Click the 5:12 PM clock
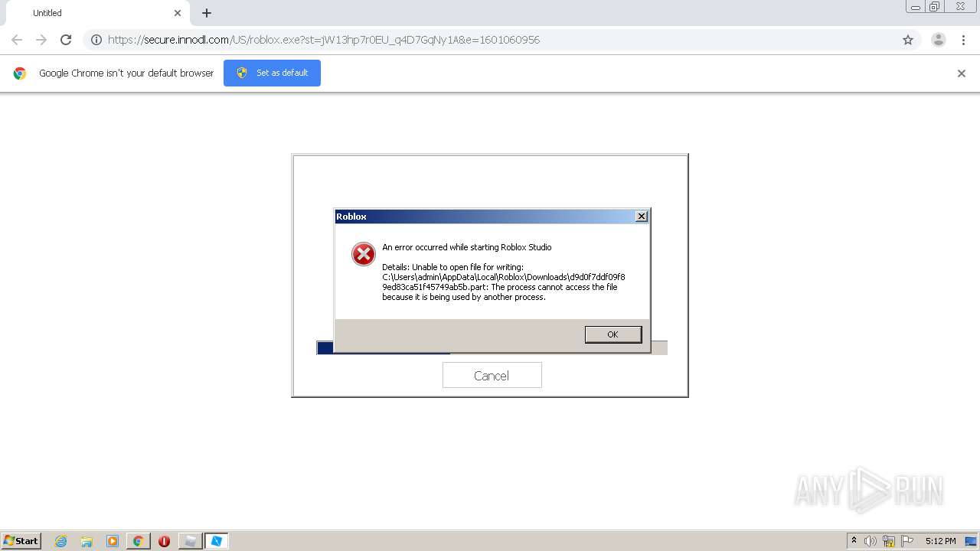Screen dimensions: 980x551 click(x=940, y=541)
